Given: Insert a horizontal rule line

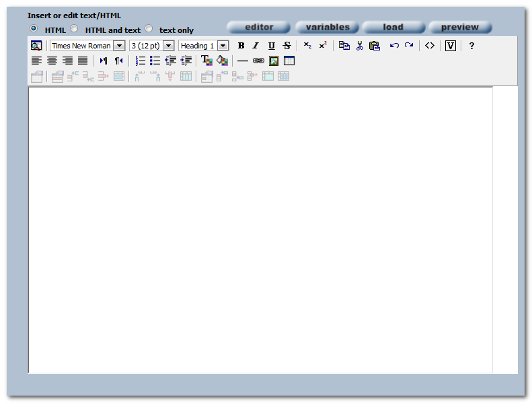Looking at the screenshot, I should coord(243,61).
